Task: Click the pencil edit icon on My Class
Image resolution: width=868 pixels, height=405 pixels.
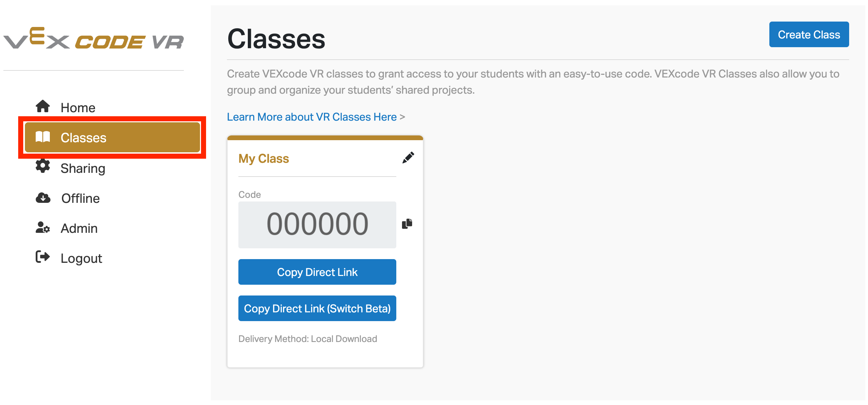Action: tap(408, 157)
